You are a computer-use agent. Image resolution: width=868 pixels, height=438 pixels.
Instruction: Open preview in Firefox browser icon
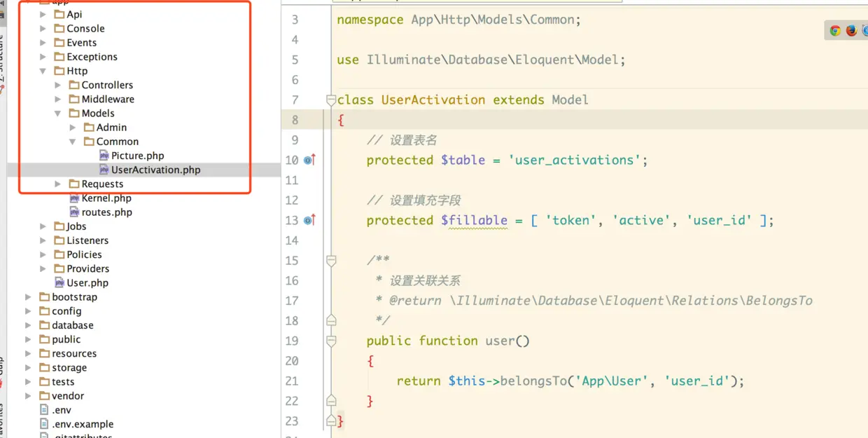[851, 30]
